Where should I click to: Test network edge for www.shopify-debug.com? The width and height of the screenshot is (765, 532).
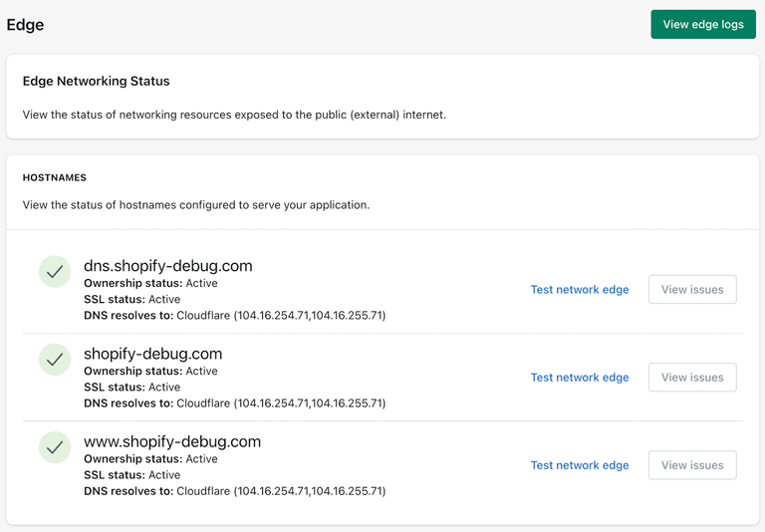point(580,465)
